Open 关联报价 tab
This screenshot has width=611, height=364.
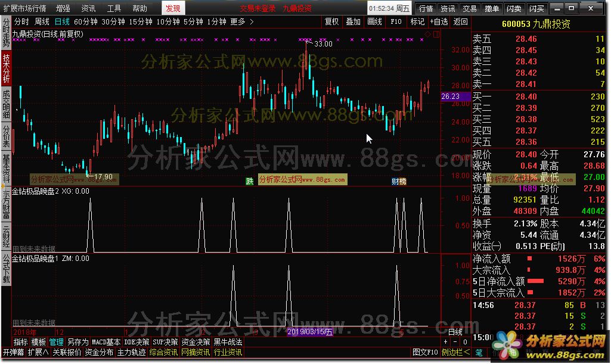click(67, 352)
